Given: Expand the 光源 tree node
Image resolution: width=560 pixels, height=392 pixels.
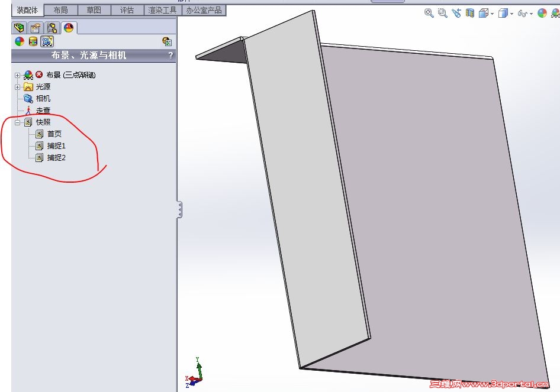Looking at the screenshot, I should click(17, 87).
